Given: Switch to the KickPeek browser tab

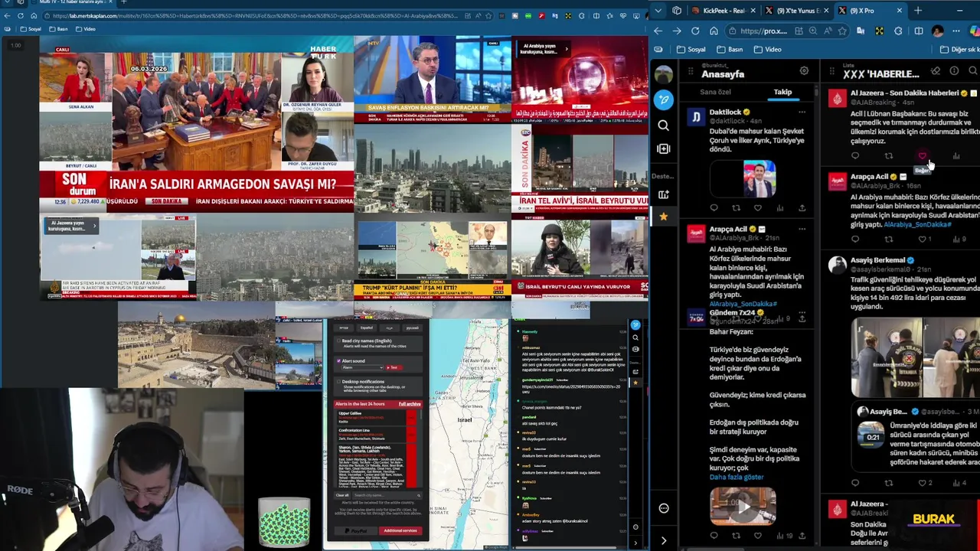Looking at the screenshot, I should [725, 10].
